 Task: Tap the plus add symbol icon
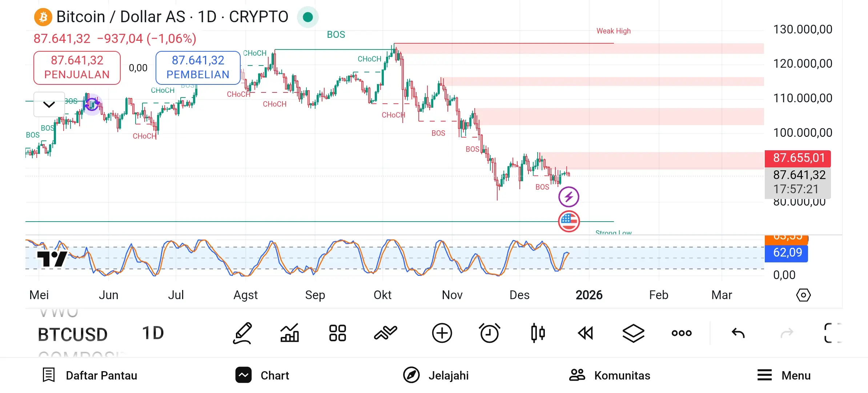tap(442, 333)
